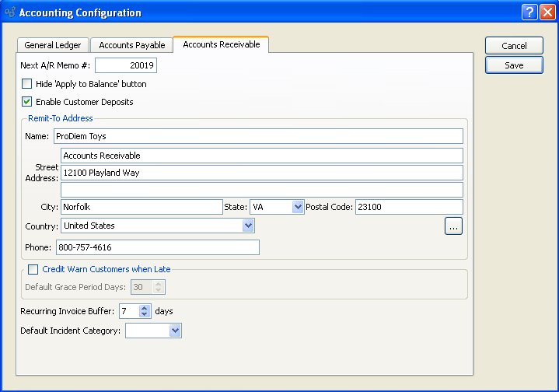Increase the Recurring Invoice Buffer days

tap(144, 308)
